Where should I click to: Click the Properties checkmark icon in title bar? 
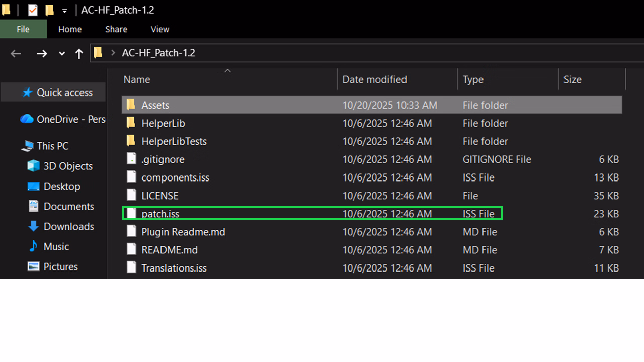[x=33, y=10]
